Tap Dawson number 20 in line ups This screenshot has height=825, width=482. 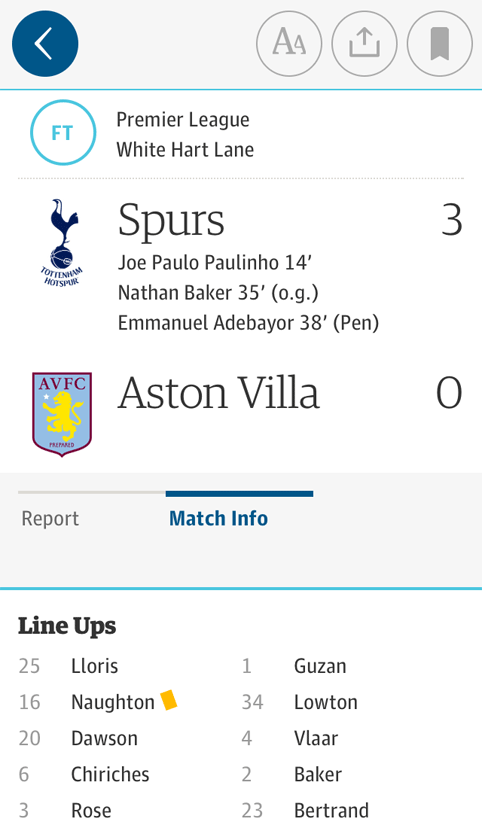click(78, 738)
